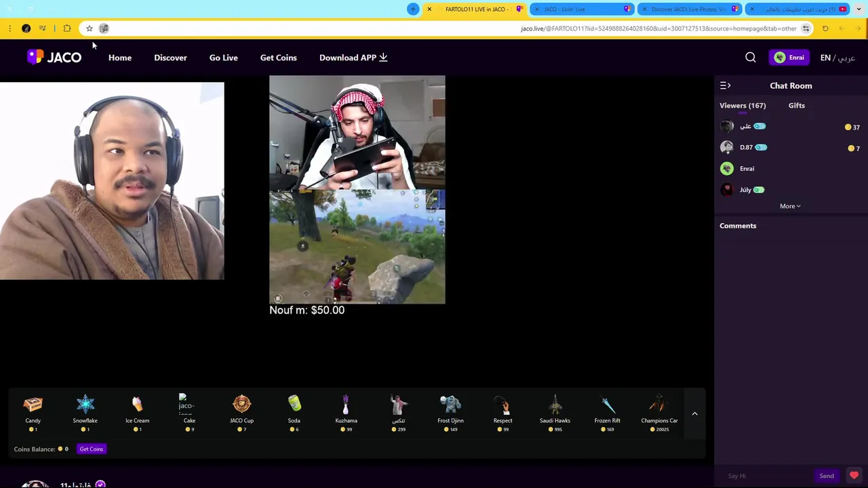Open the Discover menu item
The height and width of the screenshot is (488, 868).
(x=170, y=58)
